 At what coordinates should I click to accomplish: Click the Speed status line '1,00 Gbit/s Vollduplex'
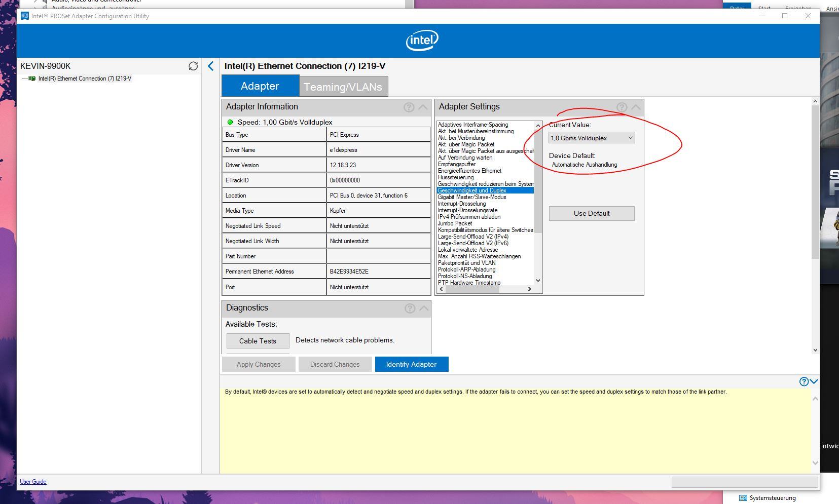(285, 122)
